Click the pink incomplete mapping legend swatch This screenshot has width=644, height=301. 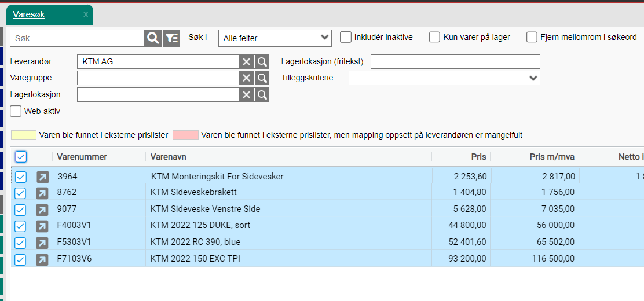coord(186,135)
